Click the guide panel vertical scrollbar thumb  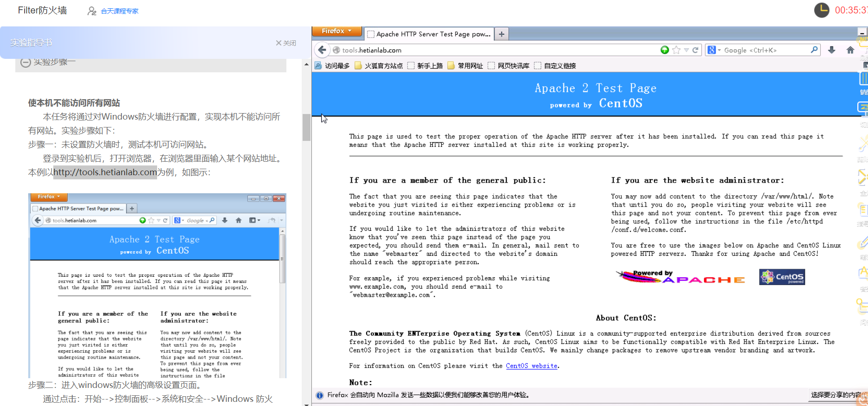click(306, 127)
